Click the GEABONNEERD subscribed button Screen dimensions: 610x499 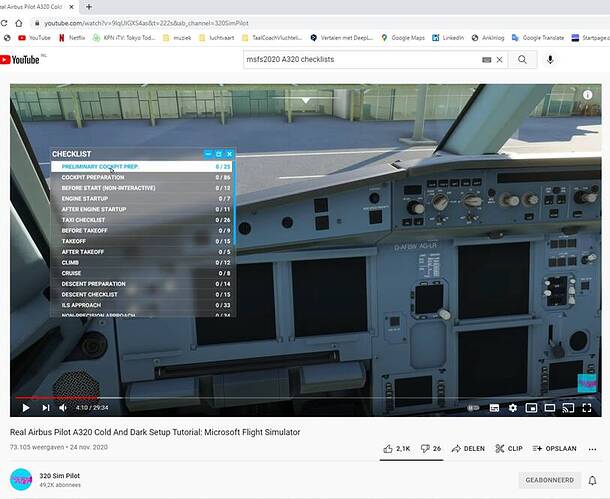(549, 480)
